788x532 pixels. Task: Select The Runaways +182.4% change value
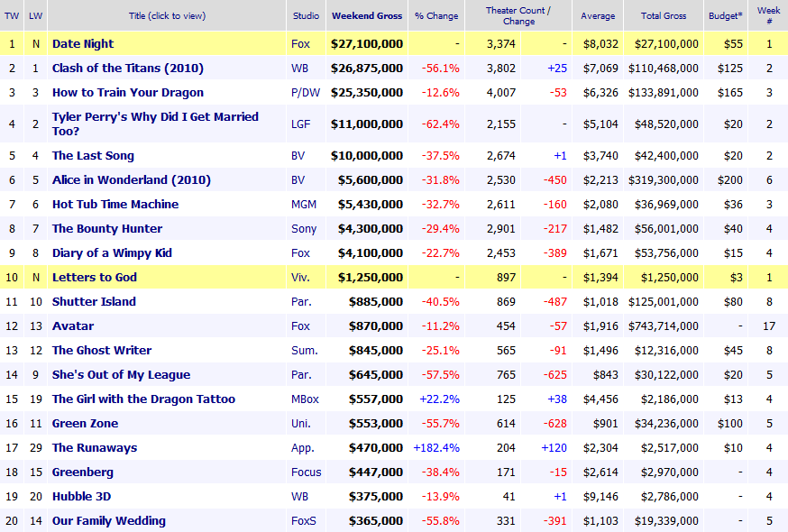click(x=436, y=447)
